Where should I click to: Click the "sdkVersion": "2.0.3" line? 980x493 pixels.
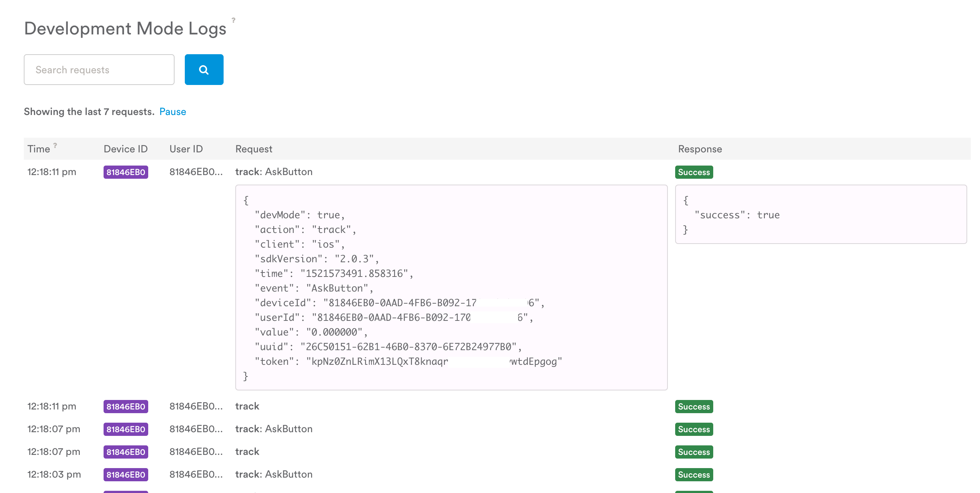(317, 259)
